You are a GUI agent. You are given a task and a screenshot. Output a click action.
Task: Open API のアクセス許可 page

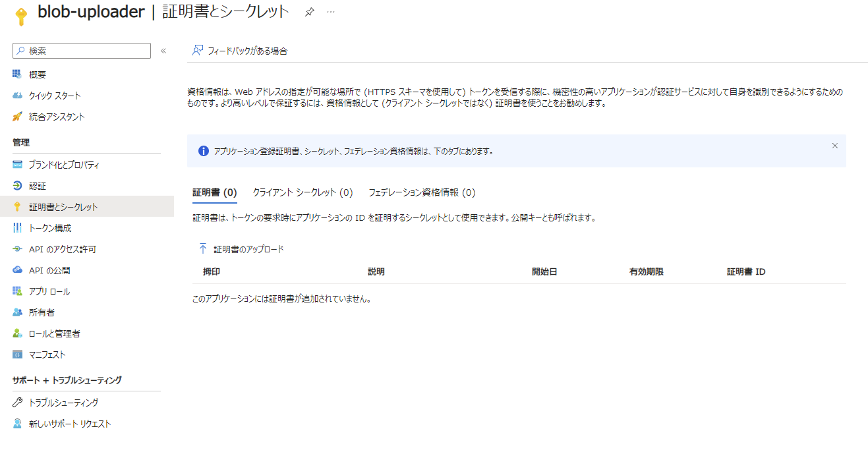[x=62, y=249]
